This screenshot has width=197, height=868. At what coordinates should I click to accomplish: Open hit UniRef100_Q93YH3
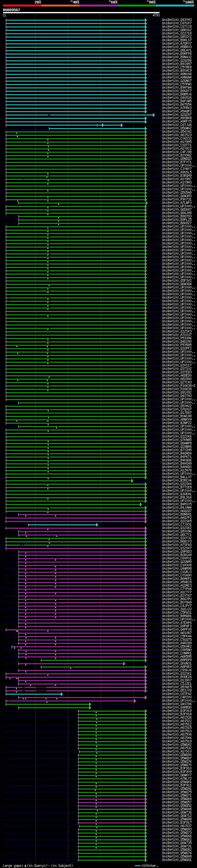tap(177, 20)
